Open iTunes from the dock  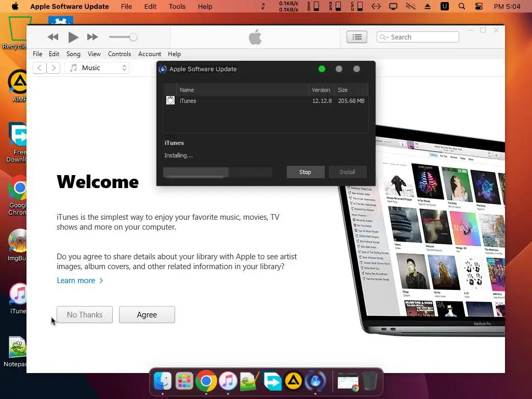point(228,381)
